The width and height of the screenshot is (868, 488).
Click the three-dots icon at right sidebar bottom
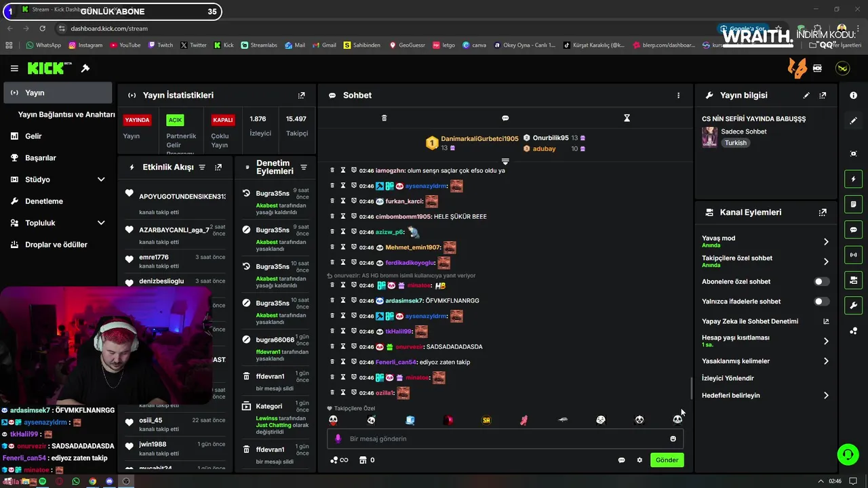tap(853, 331)
